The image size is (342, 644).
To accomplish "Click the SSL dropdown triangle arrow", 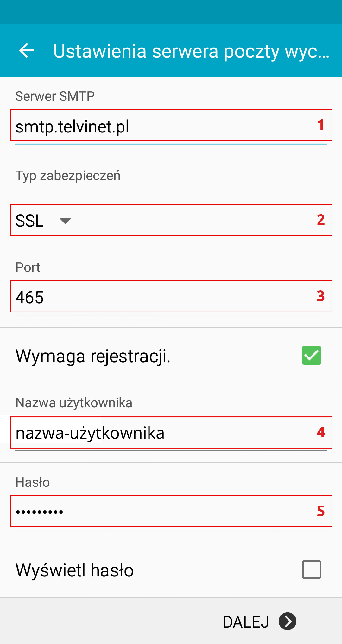I will coord(65,221).
